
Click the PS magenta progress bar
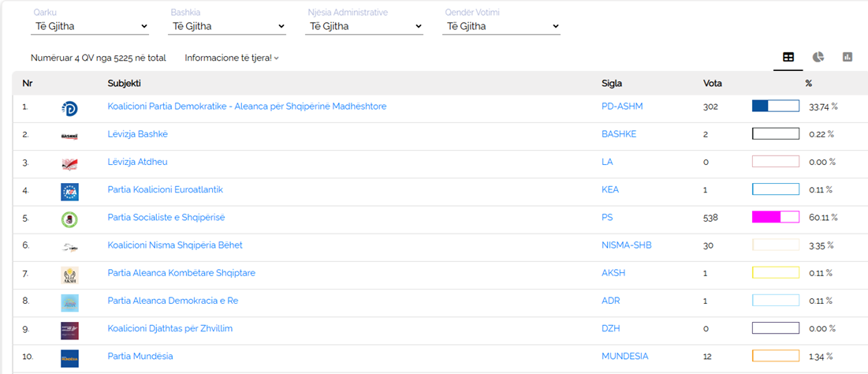pos(776,217)
